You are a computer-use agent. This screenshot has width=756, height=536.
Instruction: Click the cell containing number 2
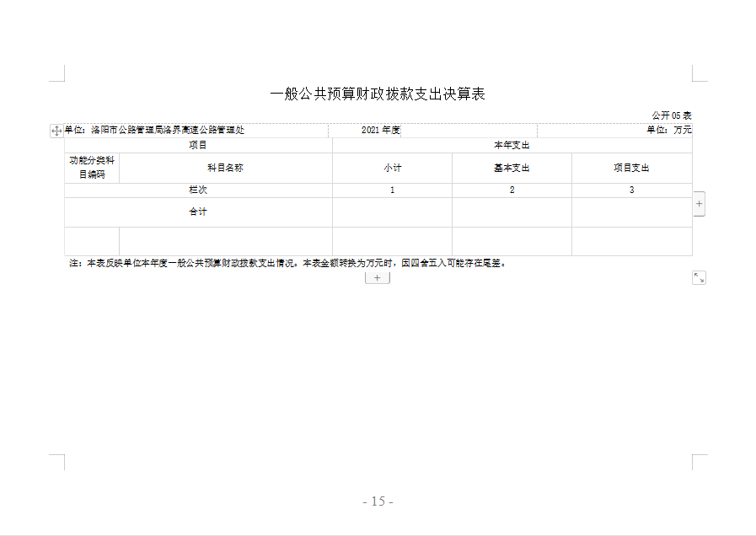pyautogui.click(x=512, y=190)
